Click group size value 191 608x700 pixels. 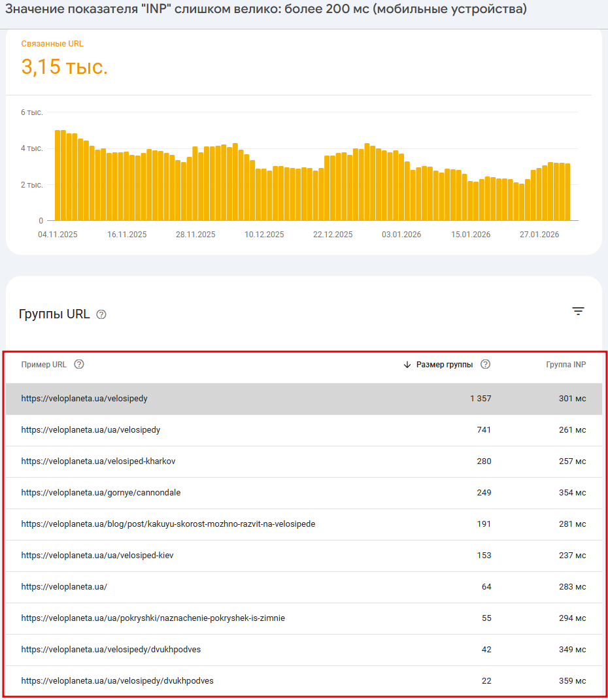484,524
